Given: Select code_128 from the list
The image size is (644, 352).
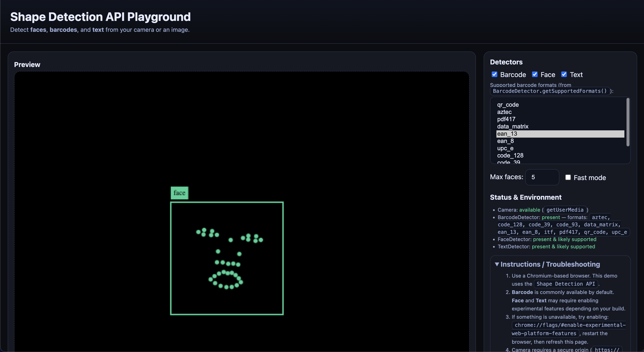Looking at the screenshot, I should [510, 155].
